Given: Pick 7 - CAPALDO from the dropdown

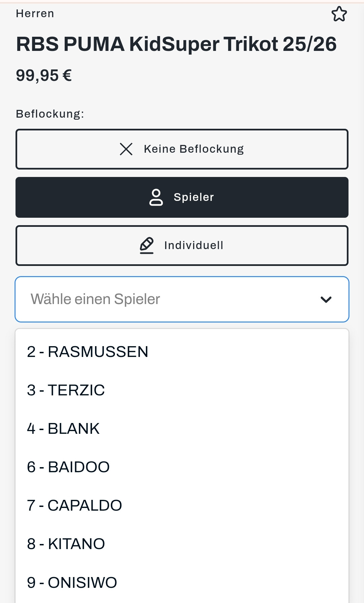Looking at the screenshot, I should click(x=74, y=506).
